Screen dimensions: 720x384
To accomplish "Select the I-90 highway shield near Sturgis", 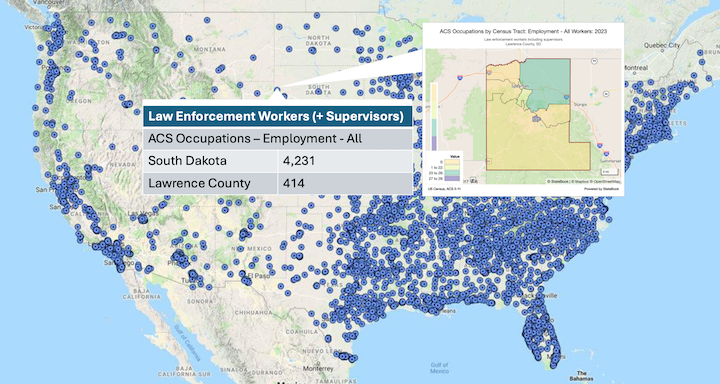I will [x=567, y=97].
